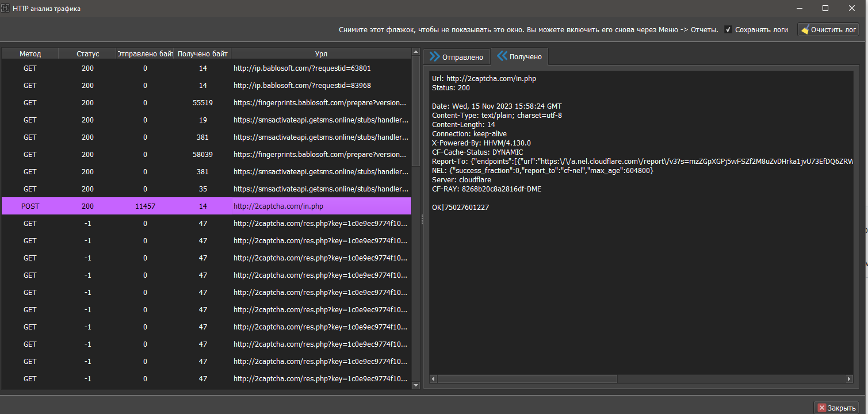Toggle the Сохранять логи checkbox

coord(728,30)
